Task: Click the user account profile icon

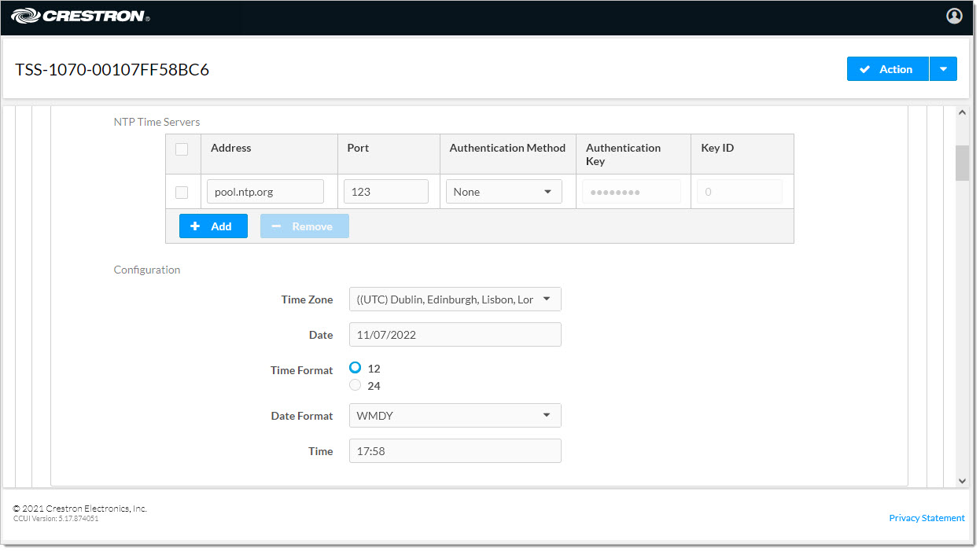Action: [954, 16]
